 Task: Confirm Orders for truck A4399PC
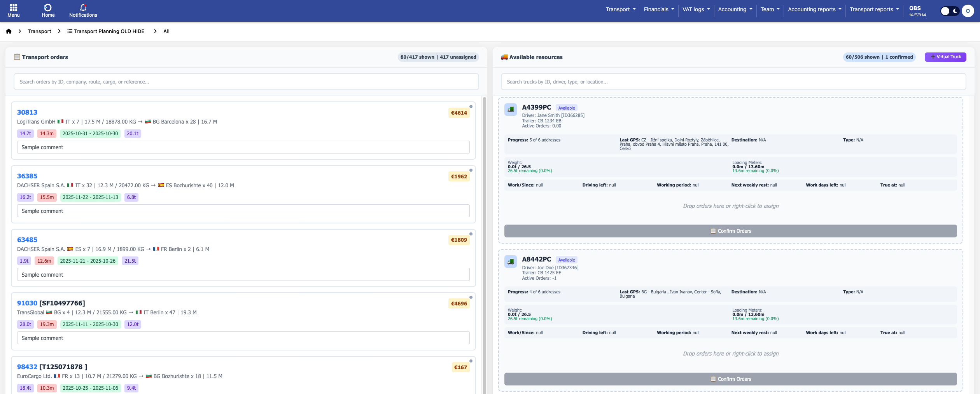point(730,231)
